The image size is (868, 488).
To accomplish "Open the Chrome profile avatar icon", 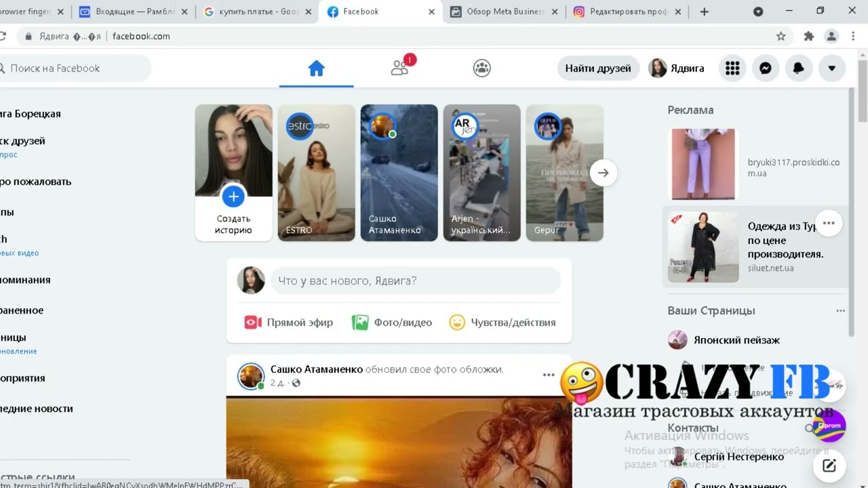I will click(x=831, y=37).
